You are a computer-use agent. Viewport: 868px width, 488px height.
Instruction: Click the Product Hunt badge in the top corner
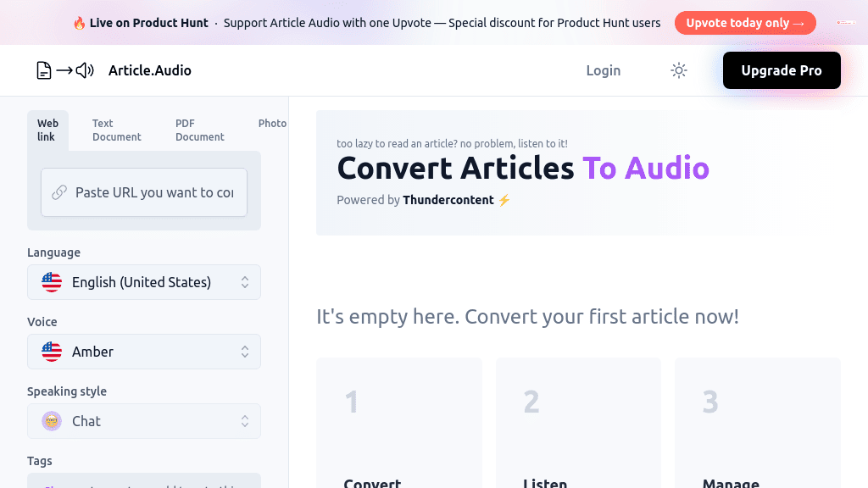(x=845, y=23)
